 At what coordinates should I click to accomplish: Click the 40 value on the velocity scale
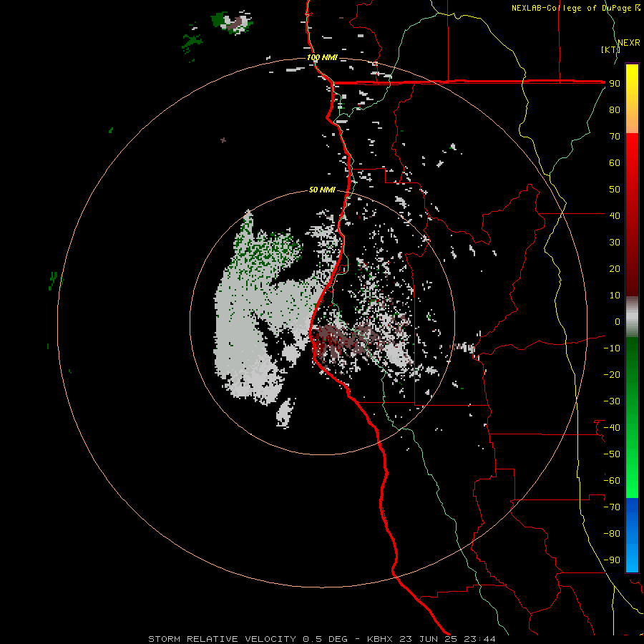click(615, 215)
